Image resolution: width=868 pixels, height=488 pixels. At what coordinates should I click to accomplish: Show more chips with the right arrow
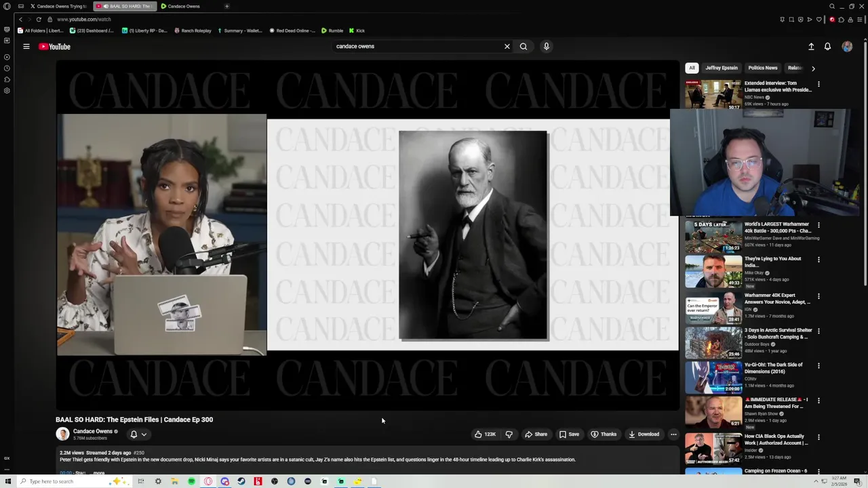click(813, 68)
